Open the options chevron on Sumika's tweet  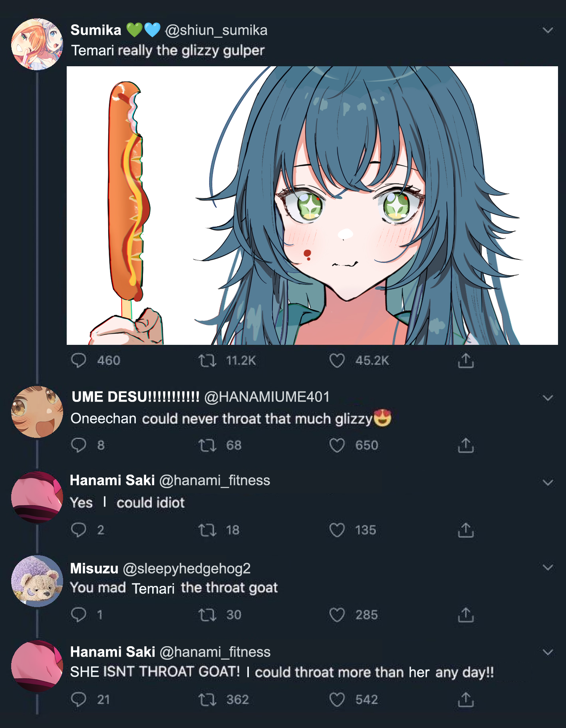click(x=548, y=30)
